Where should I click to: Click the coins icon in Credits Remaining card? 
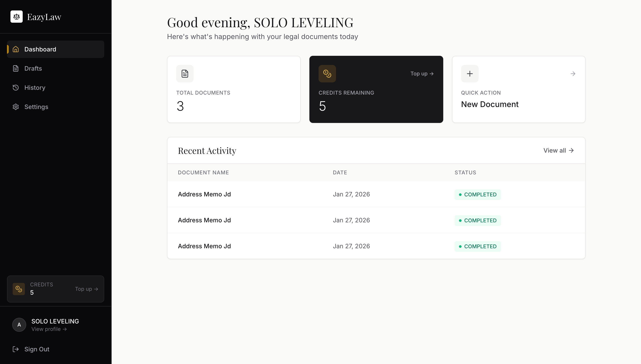click(327, 74)
